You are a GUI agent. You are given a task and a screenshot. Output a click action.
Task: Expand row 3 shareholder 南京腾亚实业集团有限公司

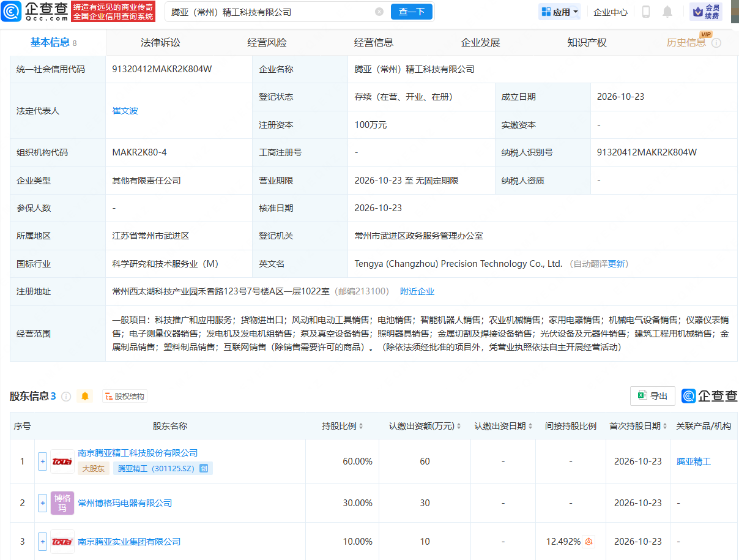42,542
